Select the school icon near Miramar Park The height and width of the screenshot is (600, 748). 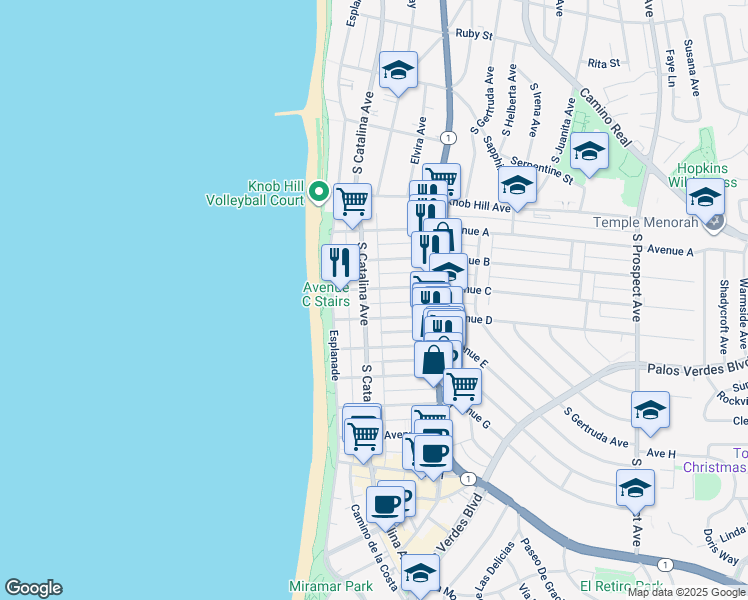tap(420, 573)
